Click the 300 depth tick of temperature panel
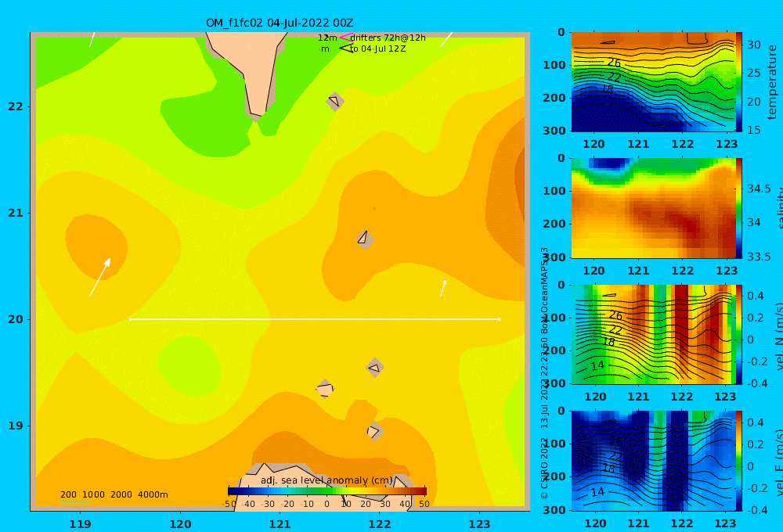The image size is (783, 532). (554, 130)
